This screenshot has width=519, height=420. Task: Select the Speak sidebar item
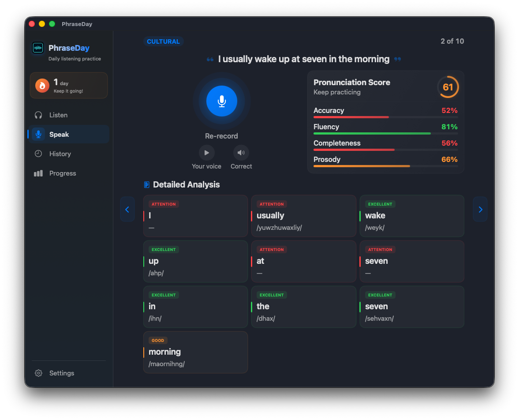pos(59,135)
